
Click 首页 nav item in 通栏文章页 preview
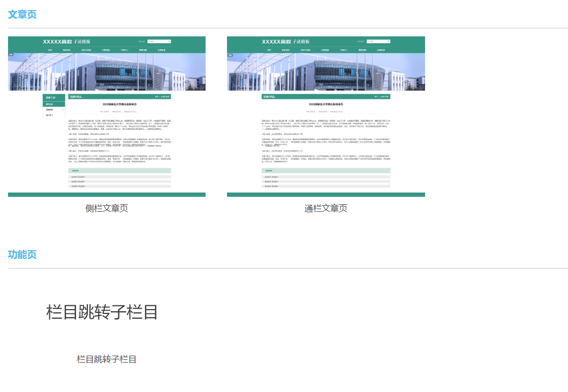[x=269, y=50]
